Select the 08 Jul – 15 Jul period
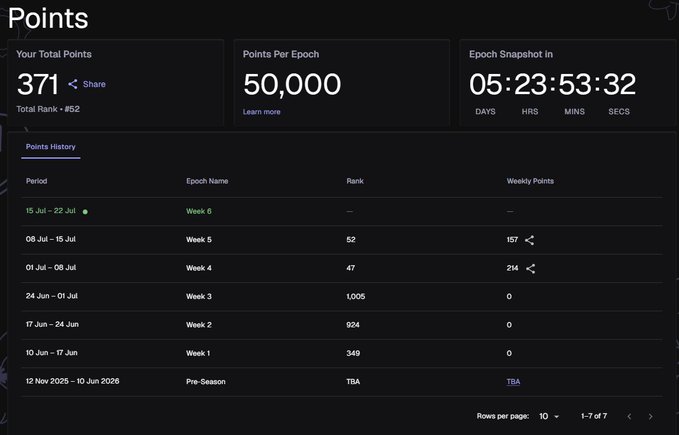This screenshot has width=679, height=435. [x=51, y=239]
